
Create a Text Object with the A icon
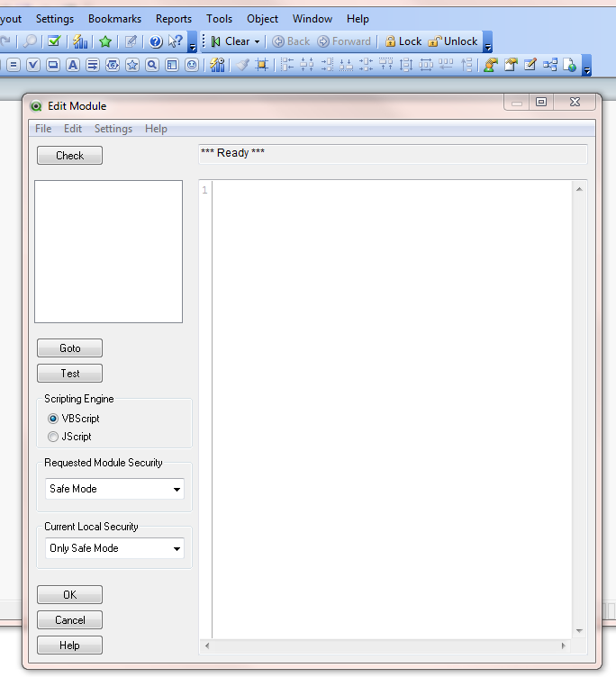tap(73, 65)
